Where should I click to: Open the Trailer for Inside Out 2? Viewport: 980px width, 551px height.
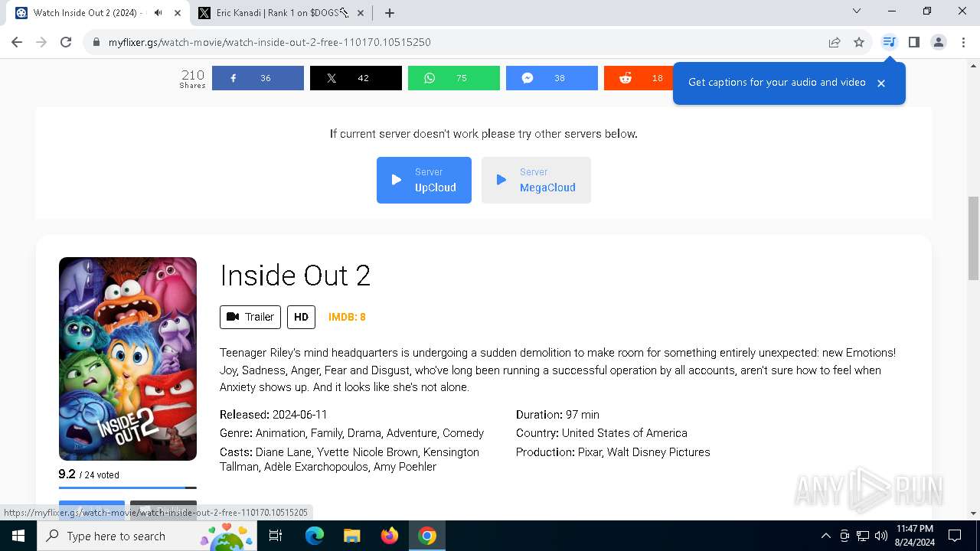pos(250,317)
